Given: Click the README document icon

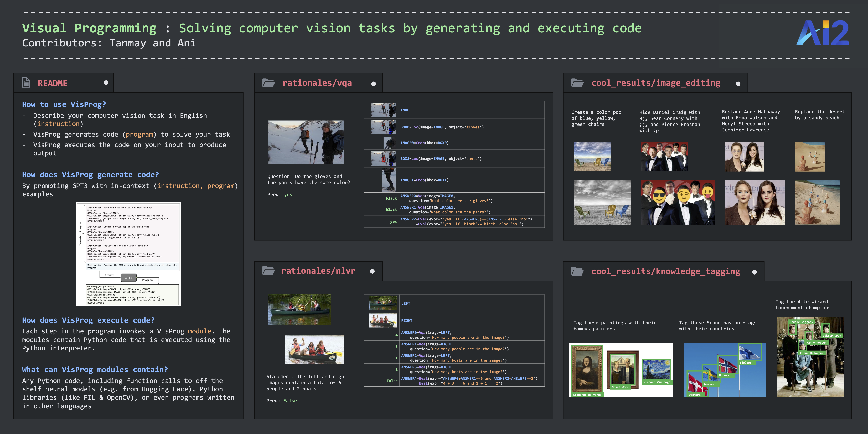Looking at the screenshot, I should click(x=26, y=82).
